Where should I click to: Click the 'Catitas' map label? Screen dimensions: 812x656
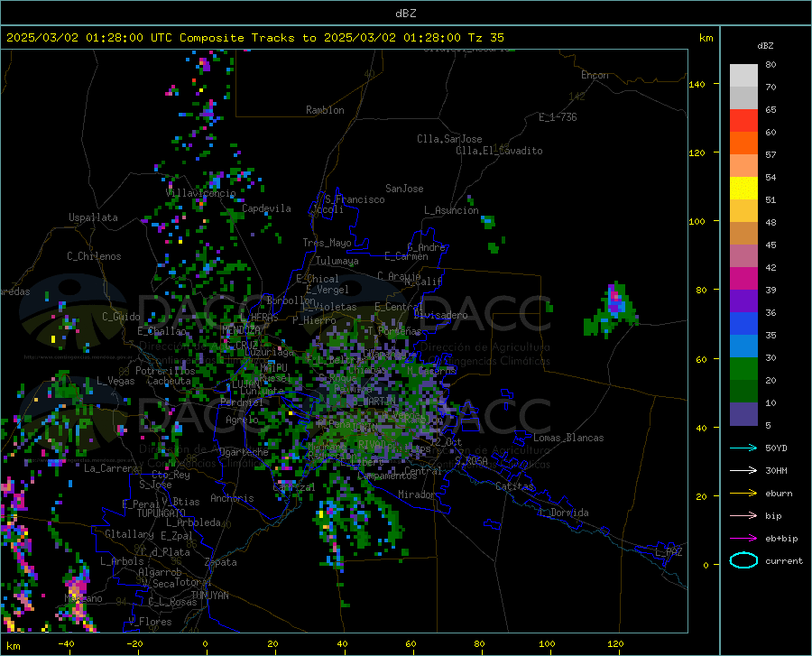pyautogui.click(x=515, y=486)
